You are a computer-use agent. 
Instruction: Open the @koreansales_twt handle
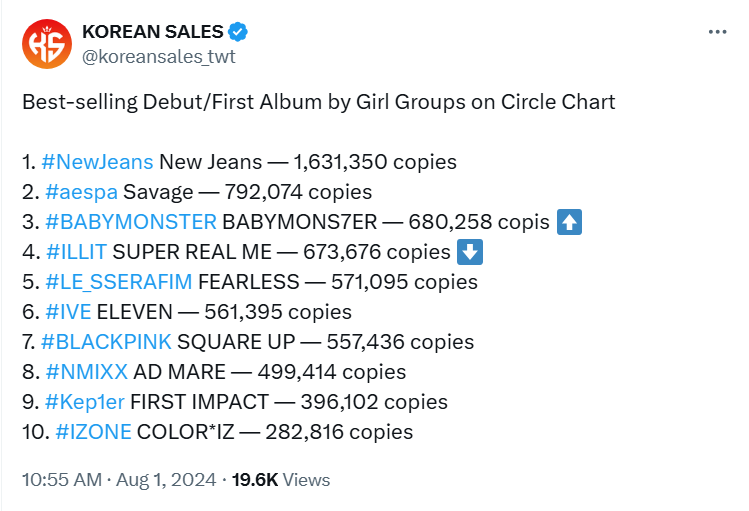[x=159, y=56]
